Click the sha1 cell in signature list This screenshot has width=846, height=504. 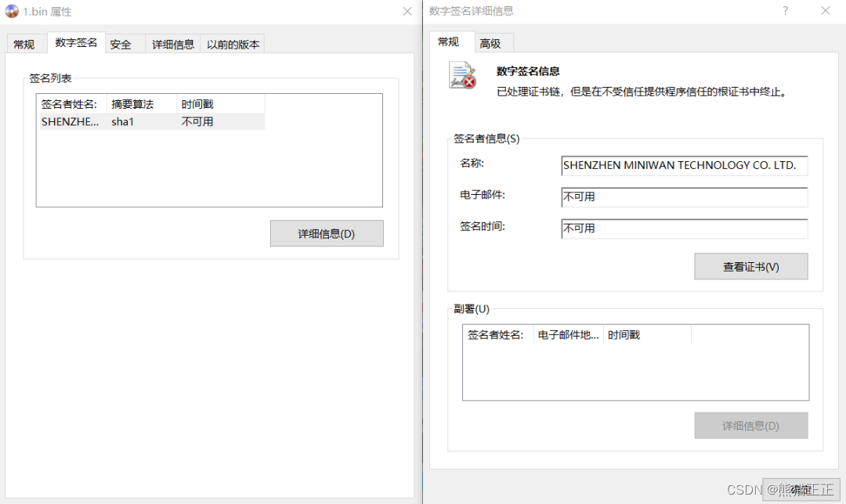[122, 122]
